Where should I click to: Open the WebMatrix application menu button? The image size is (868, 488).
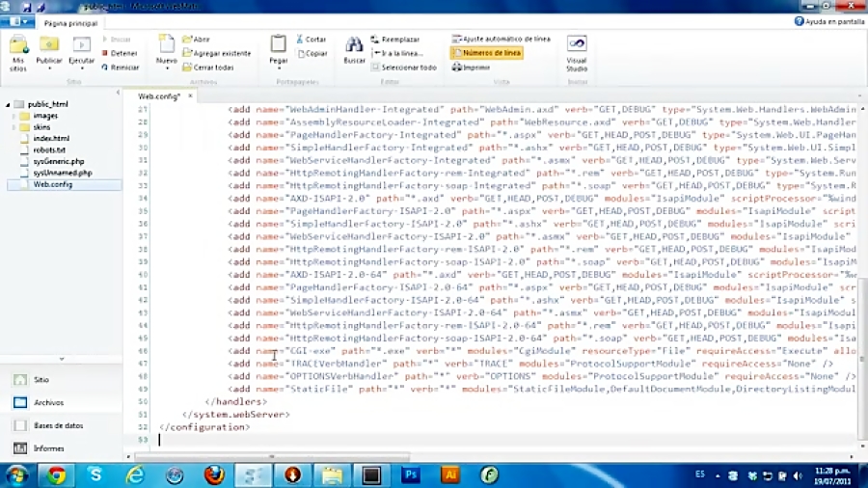coord(17,21)
